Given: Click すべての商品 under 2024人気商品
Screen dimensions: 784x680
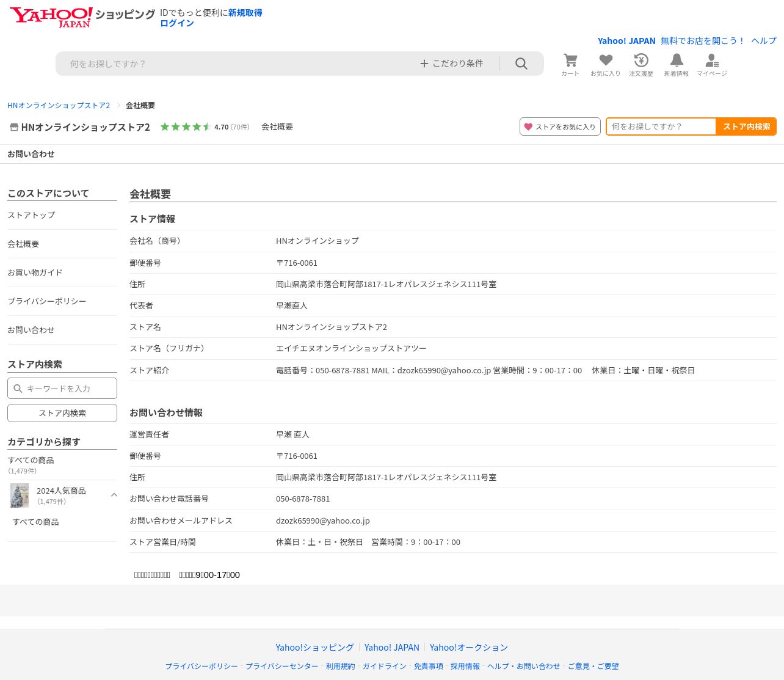Looking at the screenshot, I should (x=36, y=522).
